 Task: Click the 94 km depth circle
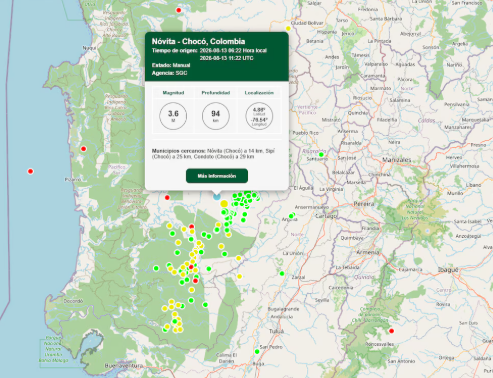[x=216, y=116]
